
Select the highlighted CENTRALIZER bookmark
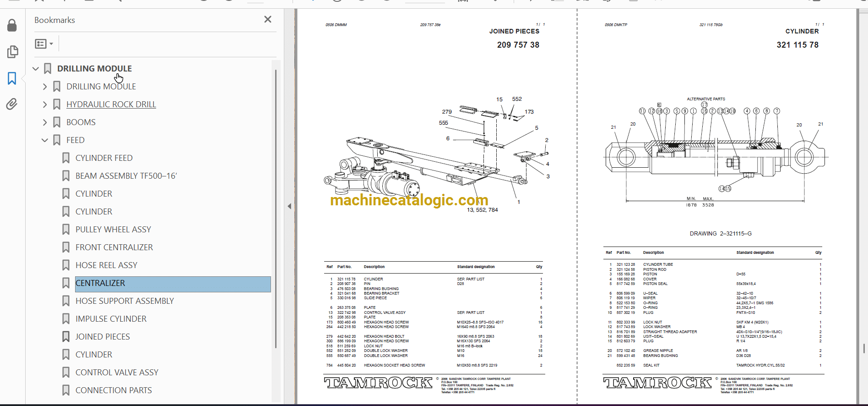tap(173, 284)
